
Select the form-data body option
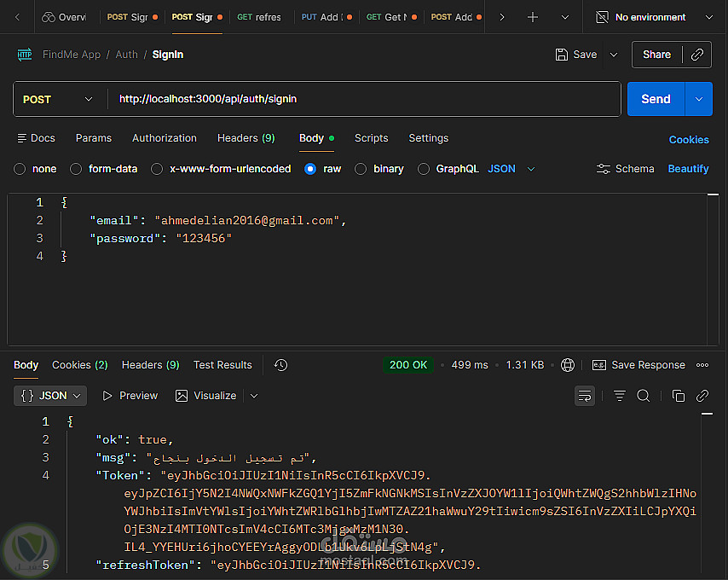[x=77, y=169]
